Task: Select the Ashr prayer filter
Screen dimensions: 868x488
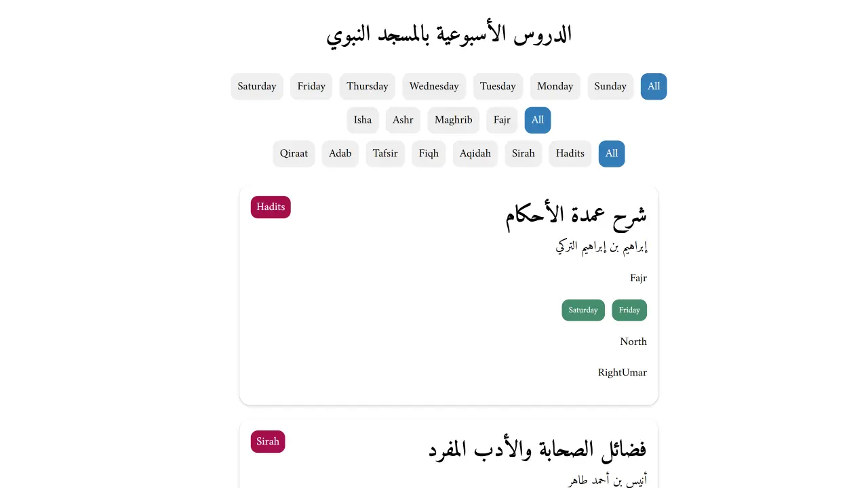Action: 403,120
